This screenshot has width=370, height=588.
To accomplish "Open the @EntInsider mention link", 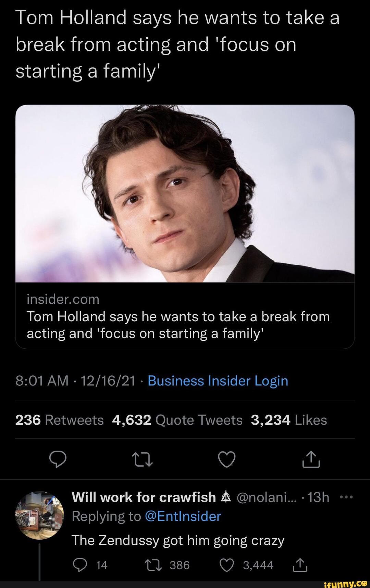I will pyautogui.click(x=183, y=516).
